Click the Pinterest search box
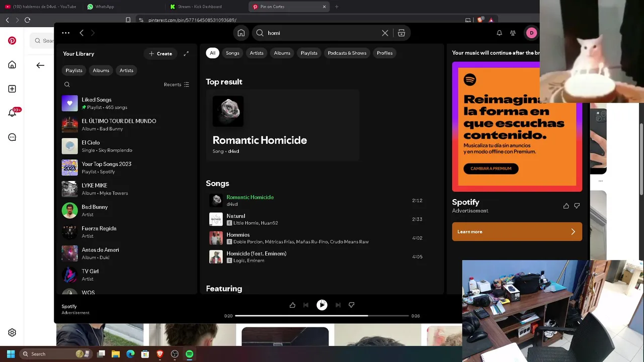This screenshot has height=362, width=644. pyautogui.click(x=42, y=41)
